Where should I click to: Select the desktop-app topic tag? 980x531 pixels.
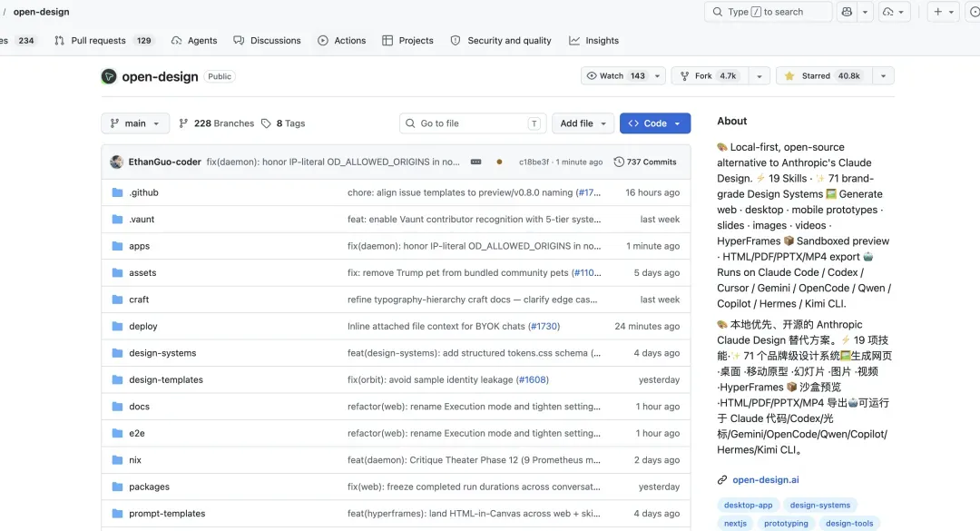coord(748,506)
